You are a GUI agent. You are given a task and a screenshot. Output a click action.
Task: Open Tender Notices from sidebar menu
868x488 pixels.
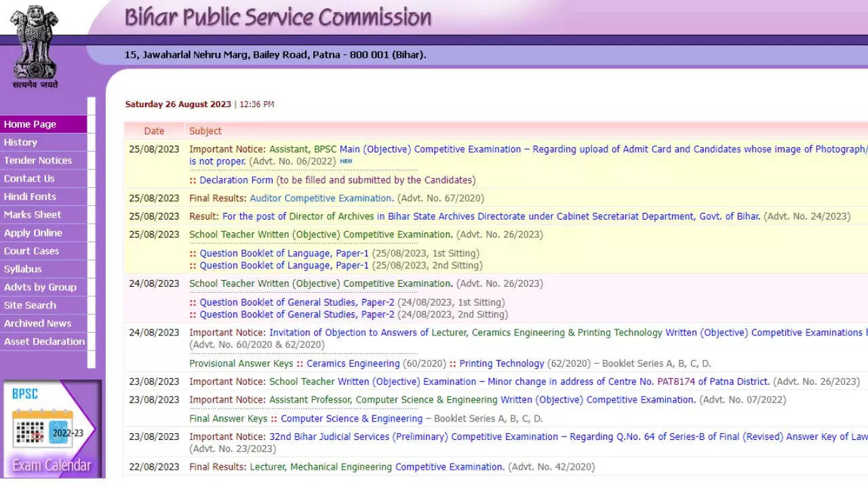coord(38,161)
